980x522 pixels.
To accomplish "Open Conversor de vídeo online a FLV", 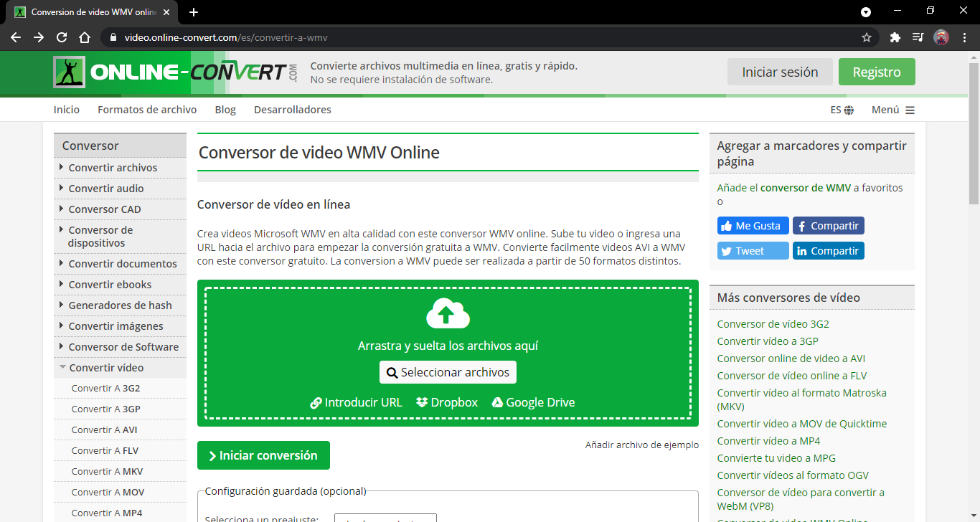I will click(x=792, y=376).
